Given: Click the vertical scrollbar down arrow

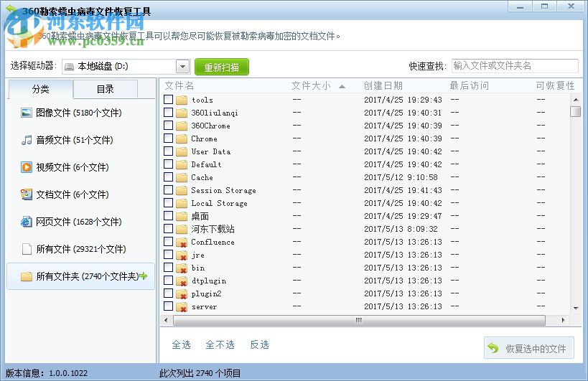Looking at the screenshot, I should coord(576,308).
